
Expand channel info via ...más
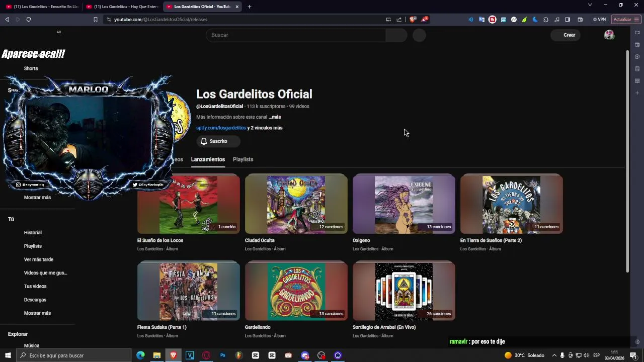[x=275, y=117]
